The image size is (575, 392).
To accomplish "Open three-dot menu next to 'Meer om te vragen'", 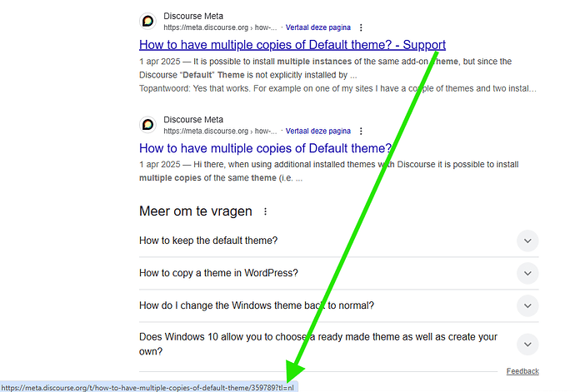I will 265,211.
